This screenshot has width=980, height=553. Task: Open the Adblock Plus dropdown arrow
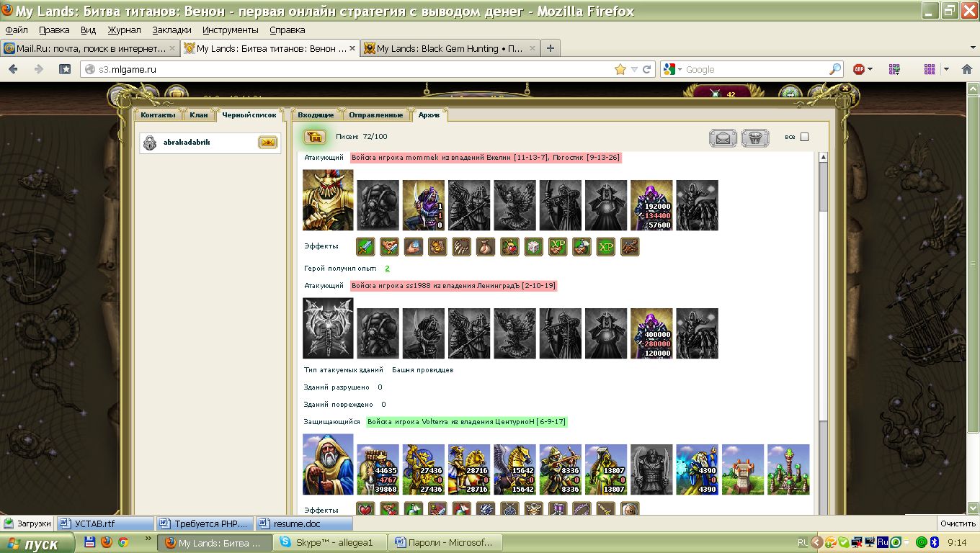point(870,69)
